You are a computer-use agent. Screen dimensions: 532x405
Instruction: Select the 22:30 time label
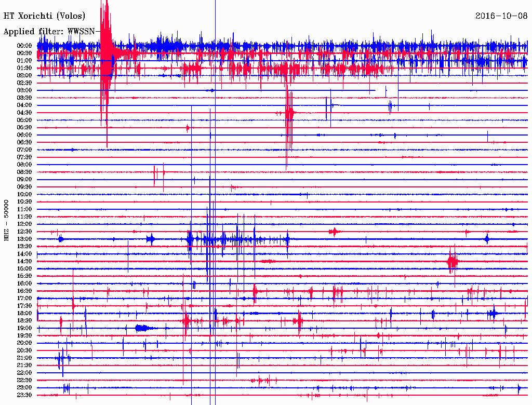24,380
